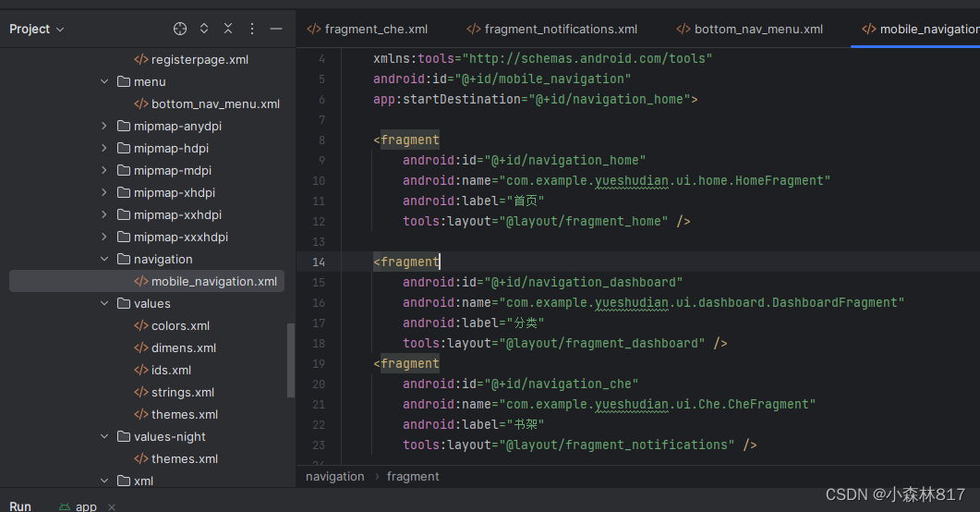Collapse the menu folder
This screenshot has width=980, height=512.
[x=104, y=81]
